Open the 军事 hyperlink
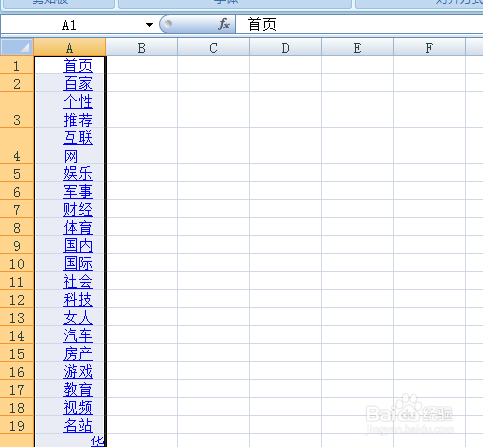 pos(78,191)
